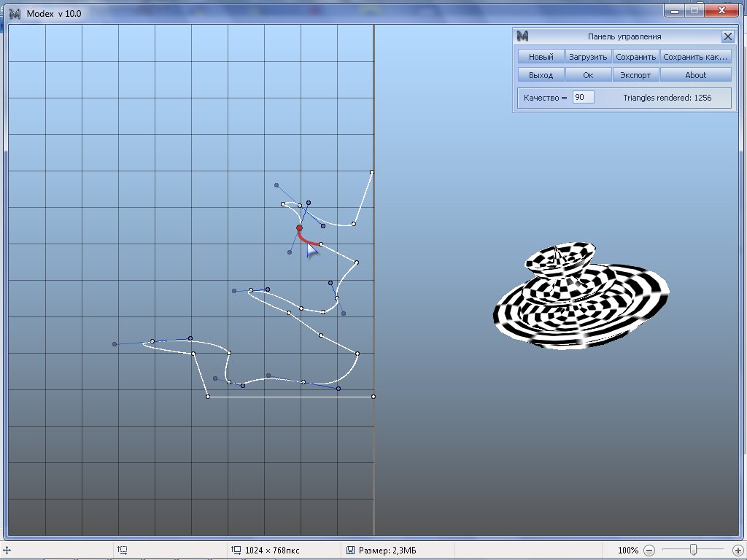Click the zoom in plus icon

click(x=736, y=551)
